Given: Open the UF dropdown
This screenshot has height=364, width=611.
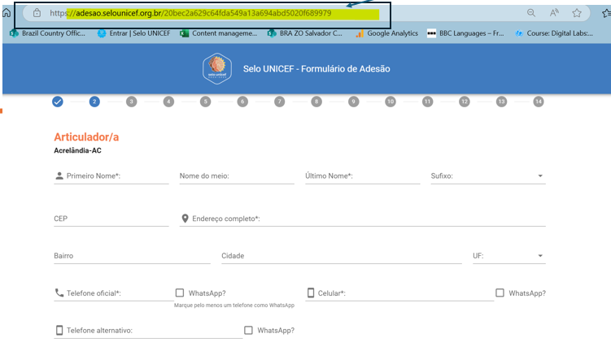Looking at the screenshot, I should pyautogui.click(x=509, y=256).
